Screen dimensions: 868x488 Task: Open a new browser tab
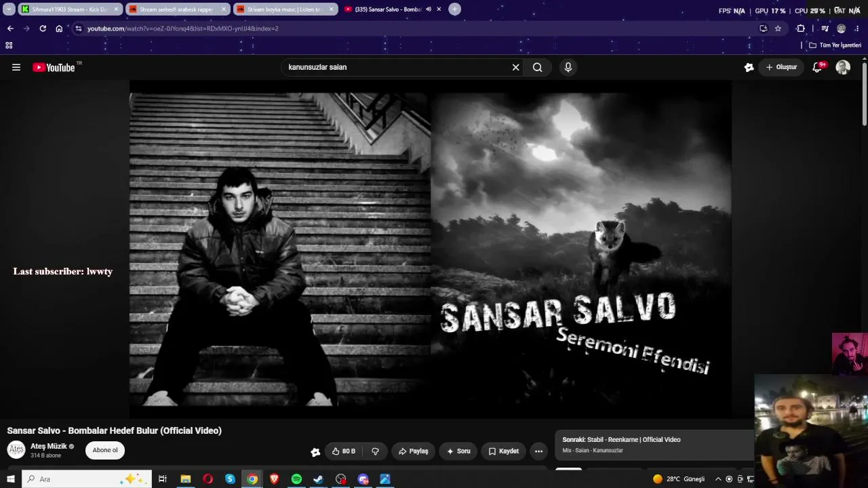point(454,9)
